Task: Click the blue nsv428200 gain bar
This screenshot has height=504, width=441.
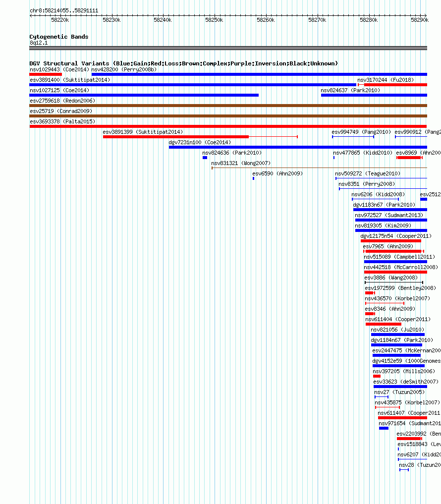Action: (259, 74)
